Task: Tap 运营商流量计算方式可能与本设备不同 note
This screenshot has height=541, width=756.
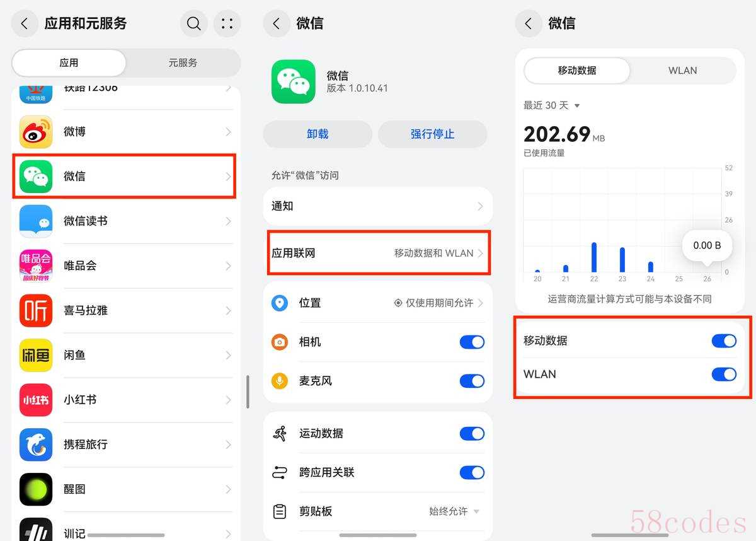Action: [630, 299]
